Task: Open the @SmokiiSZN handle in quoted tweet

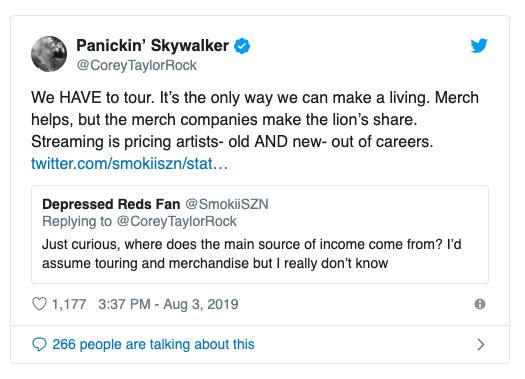Action: (227, 204)
